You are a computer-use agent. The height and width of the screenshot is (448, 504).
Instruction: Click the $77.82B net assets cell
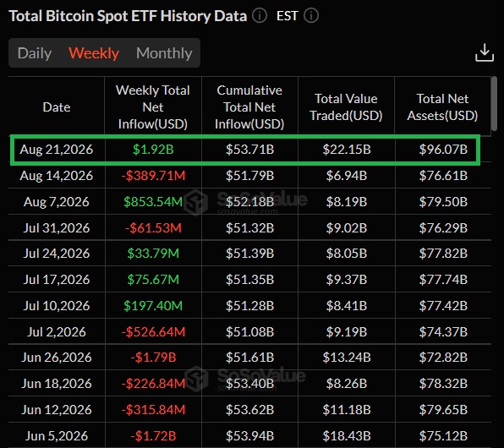tap(443, 254)
